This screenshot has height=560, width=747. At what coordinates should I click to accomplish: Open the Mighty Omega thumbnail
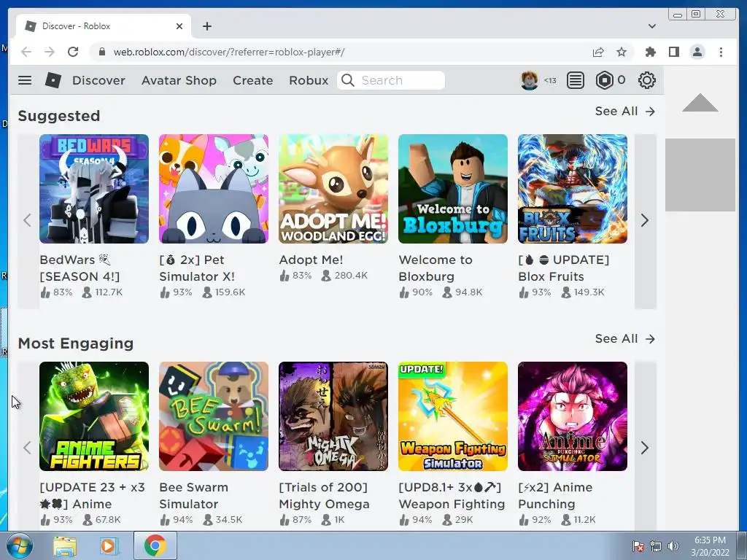pos(333,416)
